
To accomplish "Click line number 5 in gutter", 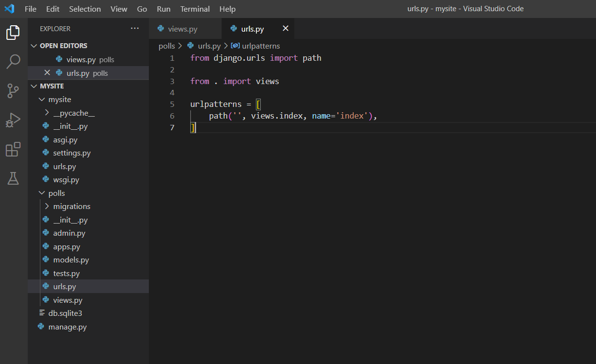I will (x=172, y=104).
